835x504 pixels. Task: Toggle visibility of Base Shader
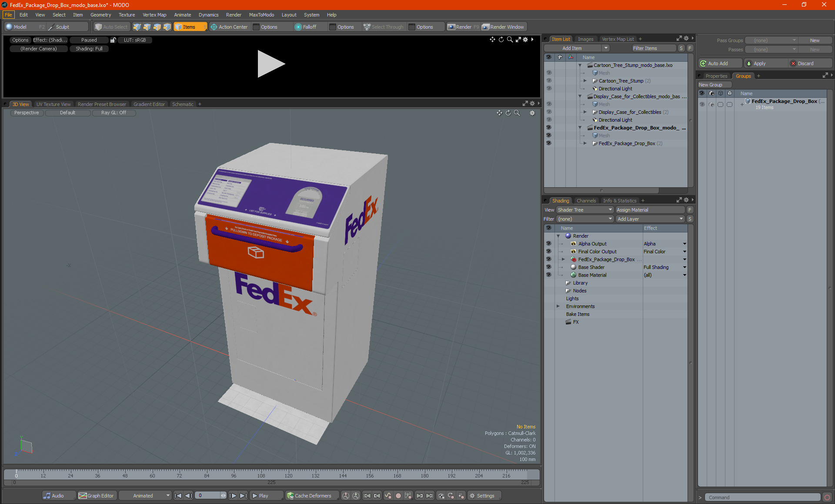click(548, 267)
